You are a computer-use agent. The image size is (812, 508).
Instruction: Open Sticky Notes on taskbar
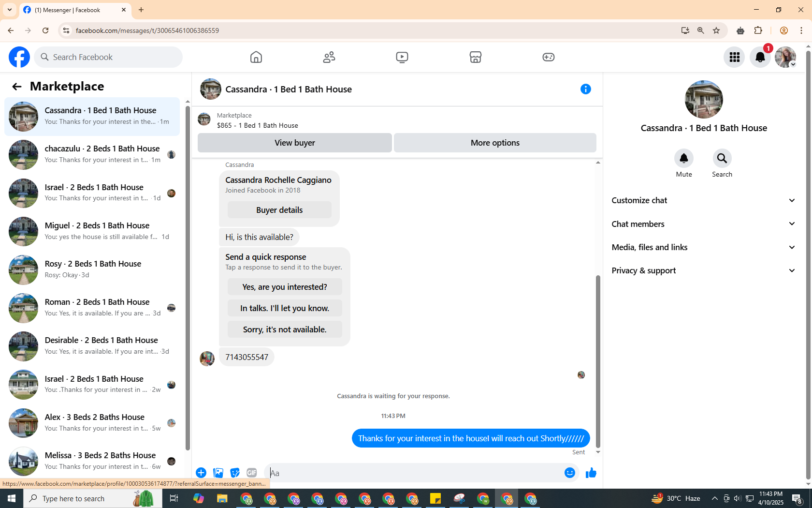pyautogui.click(x=435, y=498)
